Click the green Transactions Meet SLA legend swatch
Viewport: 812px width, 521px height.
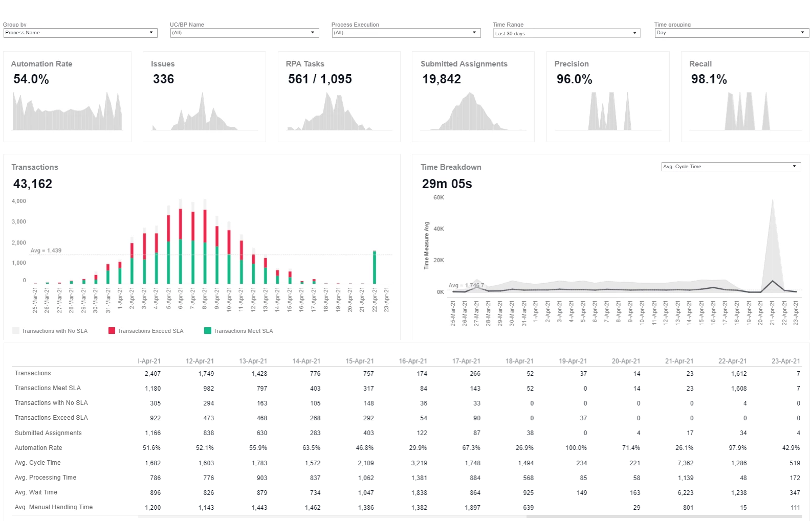[x=208, y=331]
